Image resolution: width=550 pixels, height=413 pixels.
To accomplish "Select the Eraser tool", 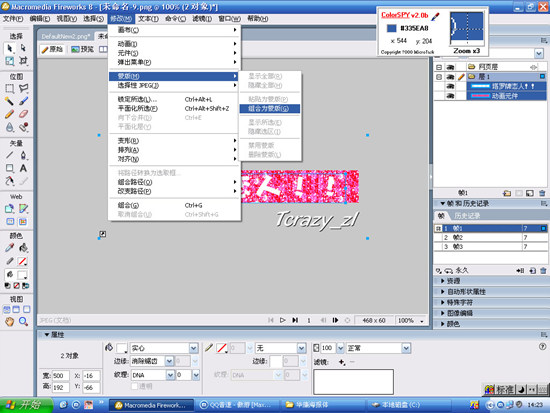I will (x=23, y=114).
